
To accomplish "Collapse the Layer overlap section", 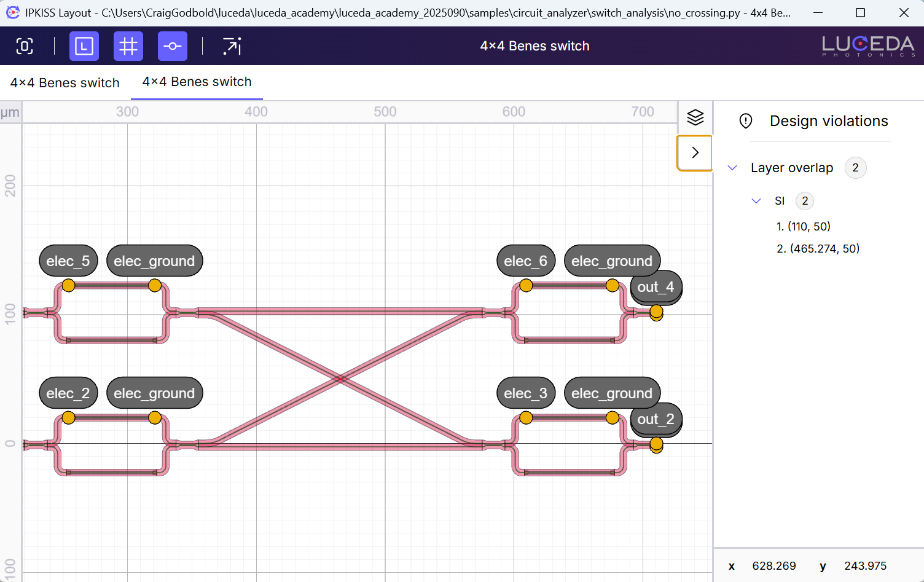I will click(x=732, y=168).
